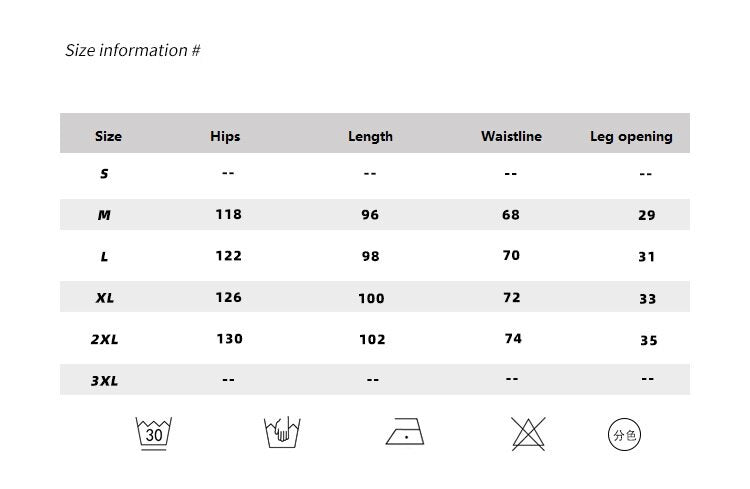The height and width of the screenshot is (489, 750).
Task: Click length value 100 for size XL
Action: pyautogui.click(x=371, y=299)
